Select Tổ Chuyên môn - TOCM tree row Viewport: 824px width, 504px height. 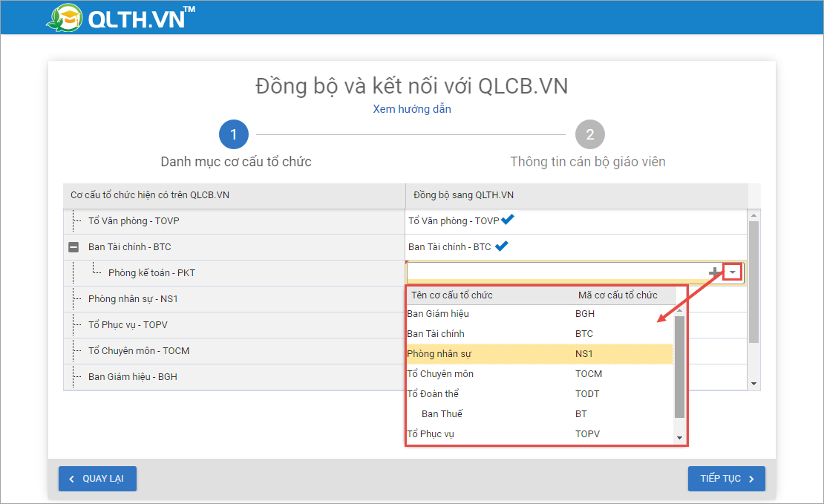234,350
